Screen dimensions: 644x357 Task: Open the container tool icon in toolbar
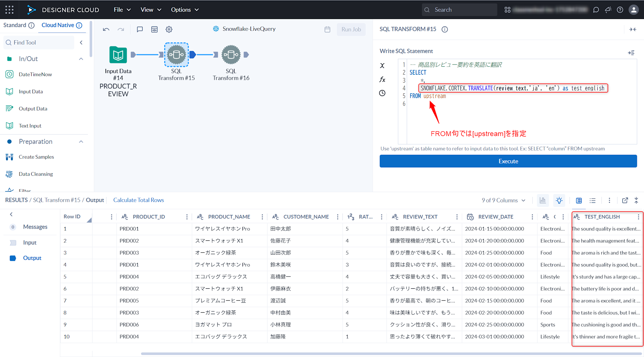[x=155, y=29]
